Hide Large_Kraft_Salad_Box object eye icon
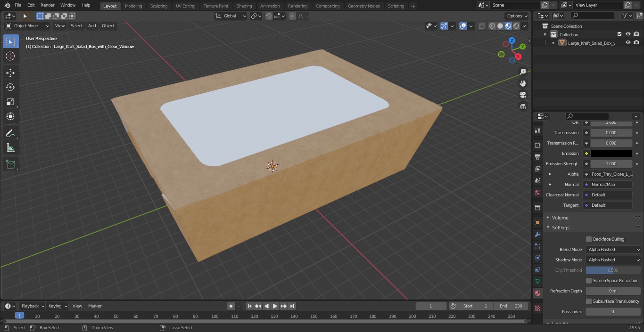Screen dimensions: 644x332 tap(628, 43)
